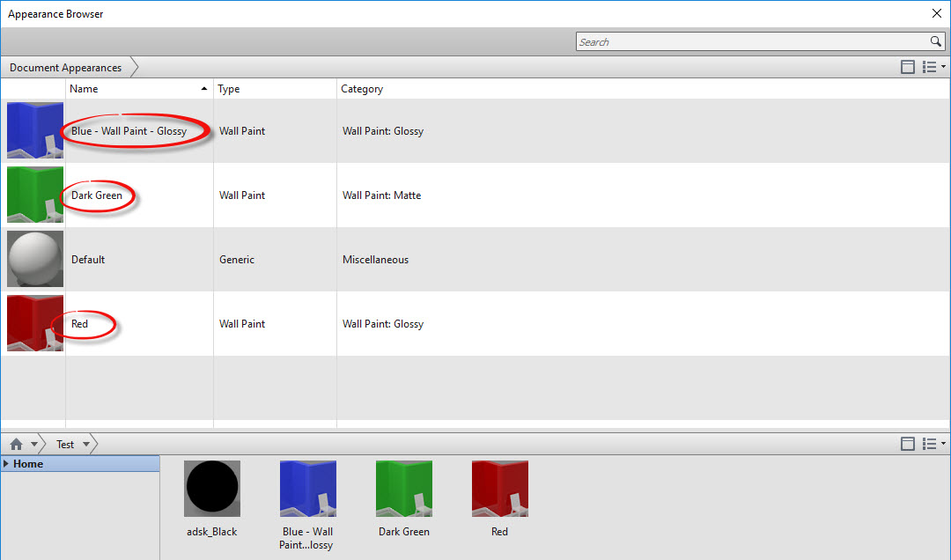Click the preview pane icon in the library toolbar
Viewport: 951px width, 560px height.
click(x=908, y=444)
